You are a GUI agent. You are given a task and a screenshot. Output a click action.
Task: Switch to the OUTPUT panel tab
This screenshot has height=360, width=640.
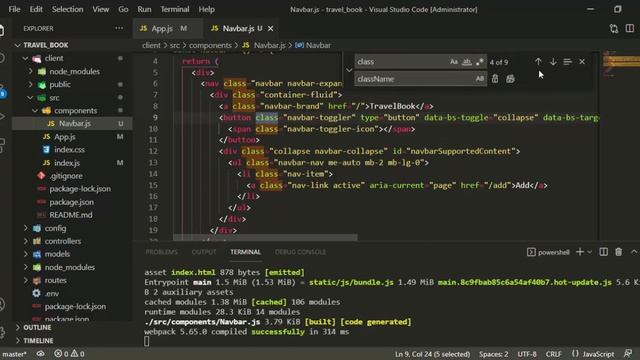(204, 252)
